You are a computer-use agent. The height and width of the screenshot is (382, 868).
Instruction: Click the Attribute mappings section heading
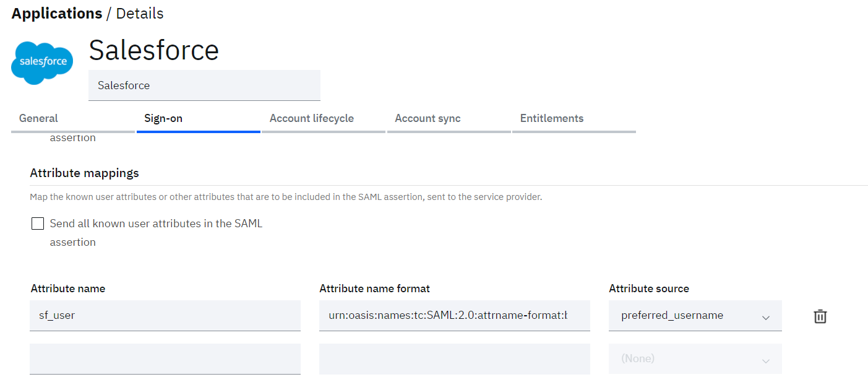[84, 173]
